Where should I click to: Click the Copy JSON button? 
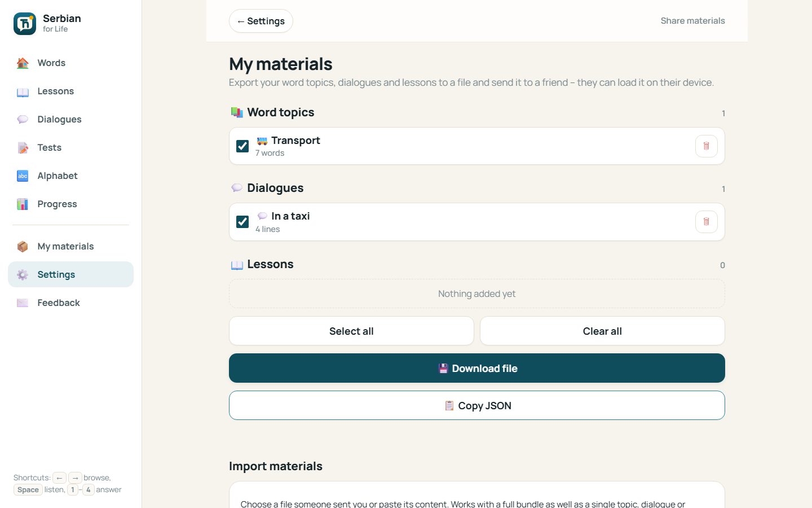477,405
